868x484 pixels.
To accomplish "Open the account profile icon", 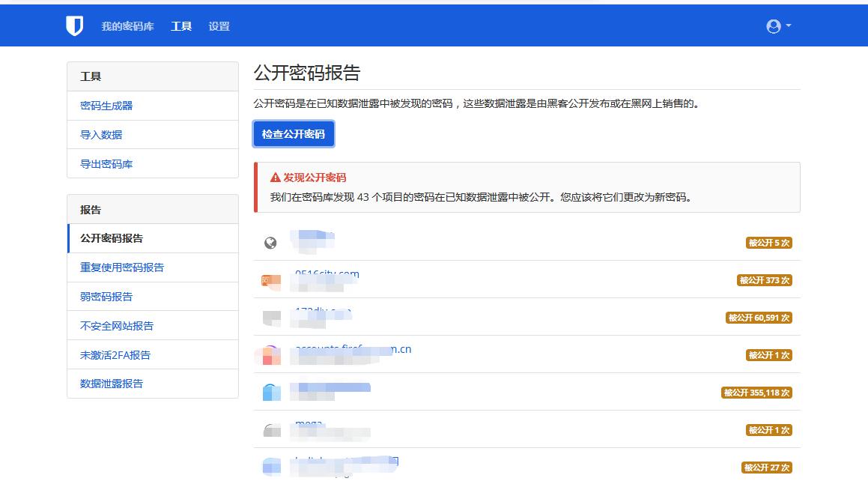I will (772, 25).
